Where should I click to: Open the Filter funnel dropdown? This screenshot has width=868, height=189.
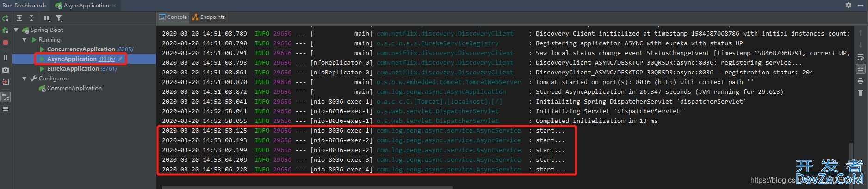click(59, 18)
